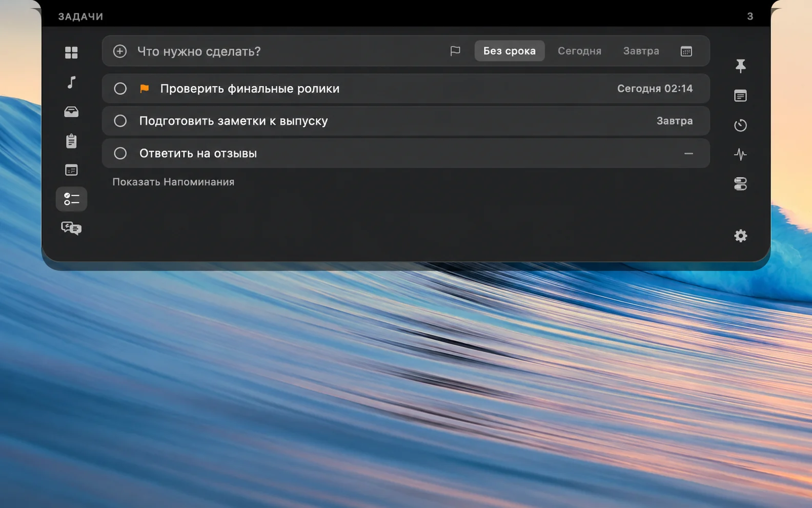
Task: Check off "Ответить на отзывы" task
Action: [120, 153]
